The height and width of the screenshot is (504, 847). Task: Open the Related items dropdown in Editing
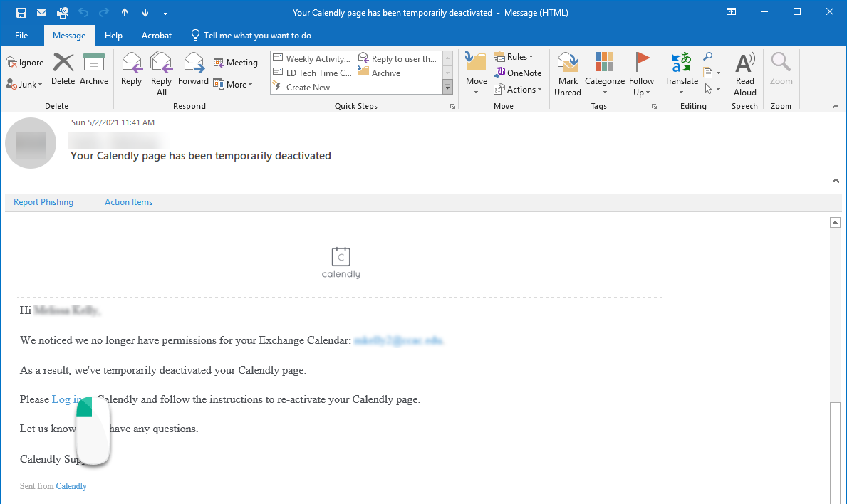coord(712,73)
